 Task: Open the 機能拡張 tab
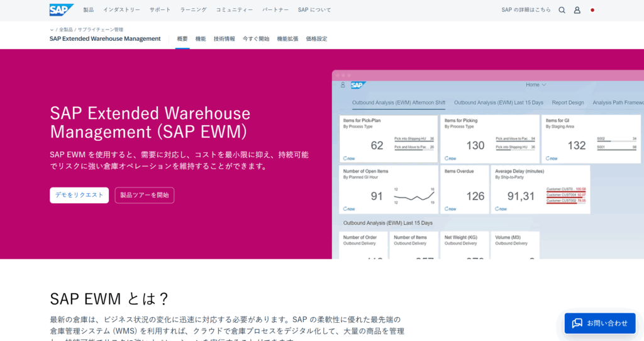click(x=287, y=39)
